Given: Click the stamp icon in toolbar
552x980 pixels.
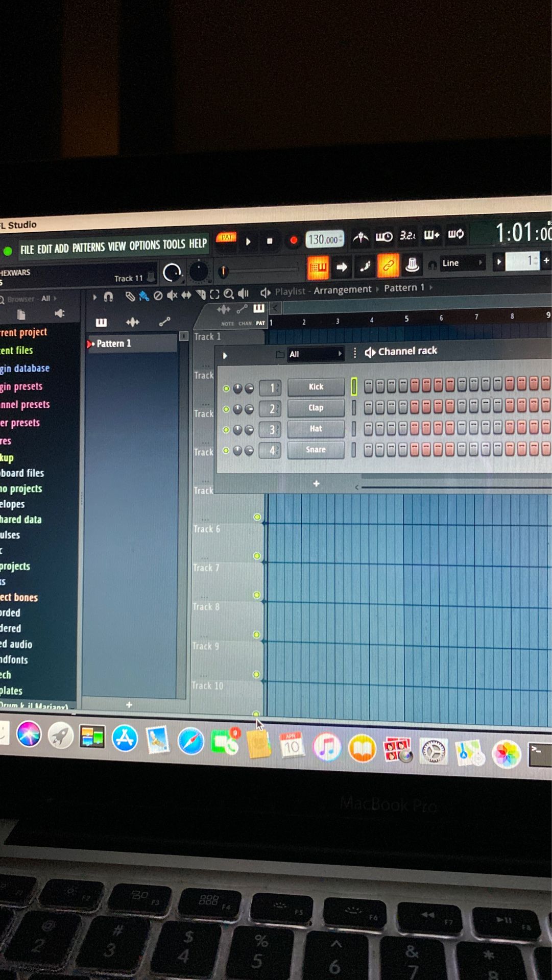Looking at the screenshot, I should click(412, 264).
